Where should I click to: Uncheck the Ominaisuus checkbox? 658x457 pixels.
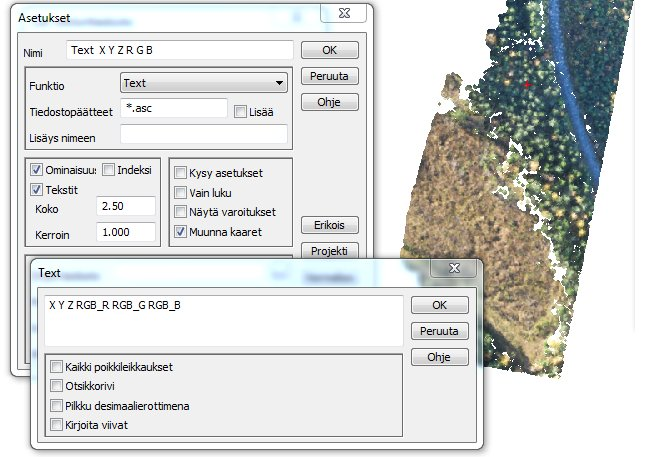coord(37,170)
